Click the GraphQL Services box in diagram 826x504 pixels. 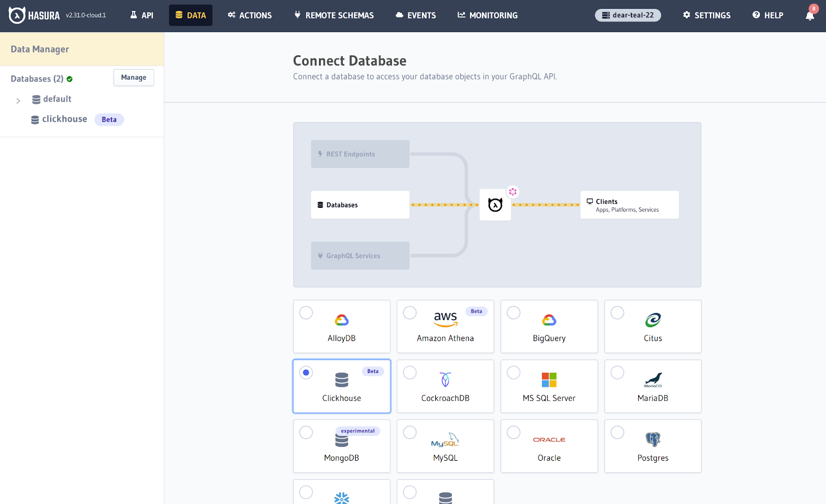coord(360,255)
